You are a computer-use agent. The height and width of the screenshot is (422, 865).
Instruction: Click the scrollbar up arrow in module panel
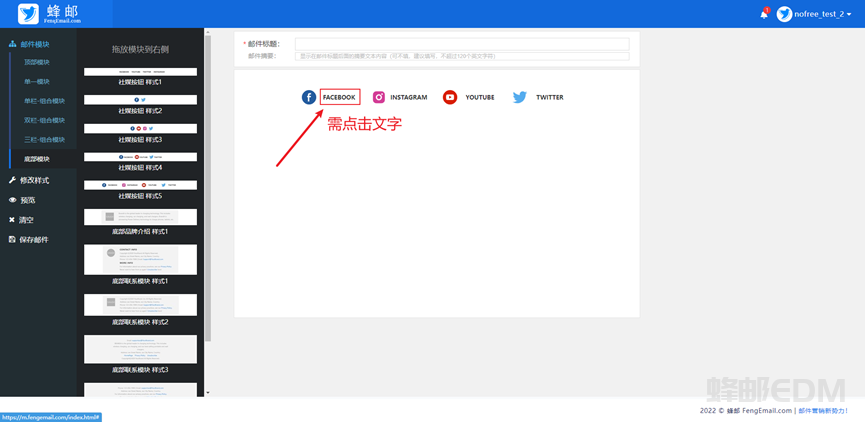(207, 32)
